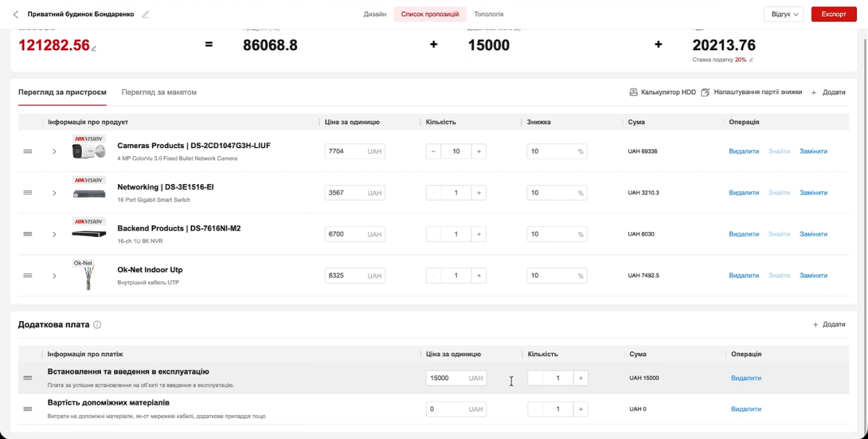Edit project name with pencil icon

tap(146, 14)
